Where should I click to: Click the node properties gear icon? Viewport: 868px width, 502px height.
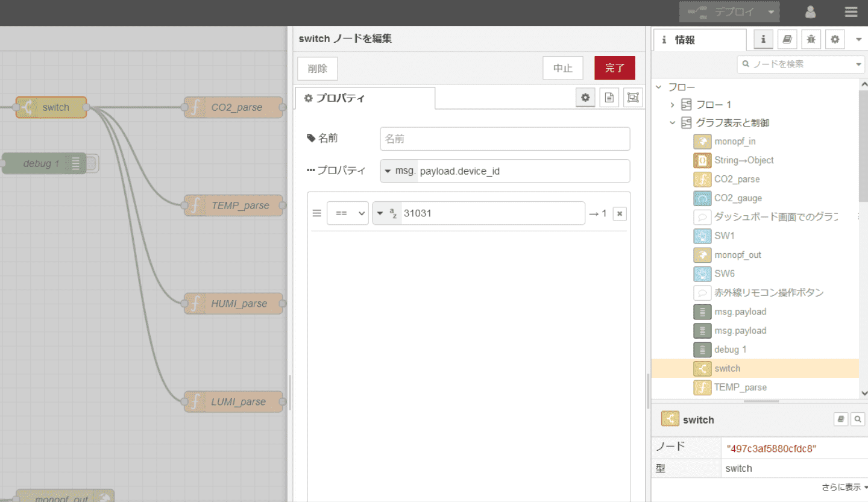pos(585,98)
